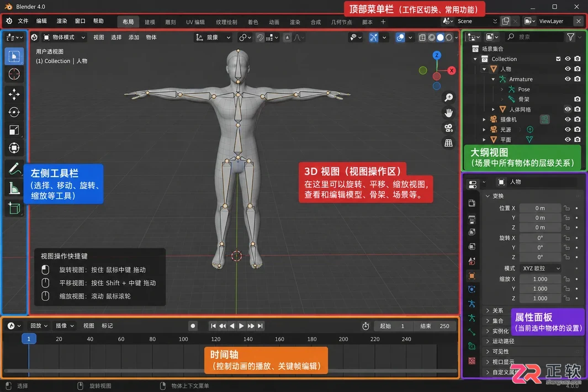Image resolution: width=588 pixels, height=392 pixels.
Task: Click the current frame marker 1
Action: coord(29,339)
